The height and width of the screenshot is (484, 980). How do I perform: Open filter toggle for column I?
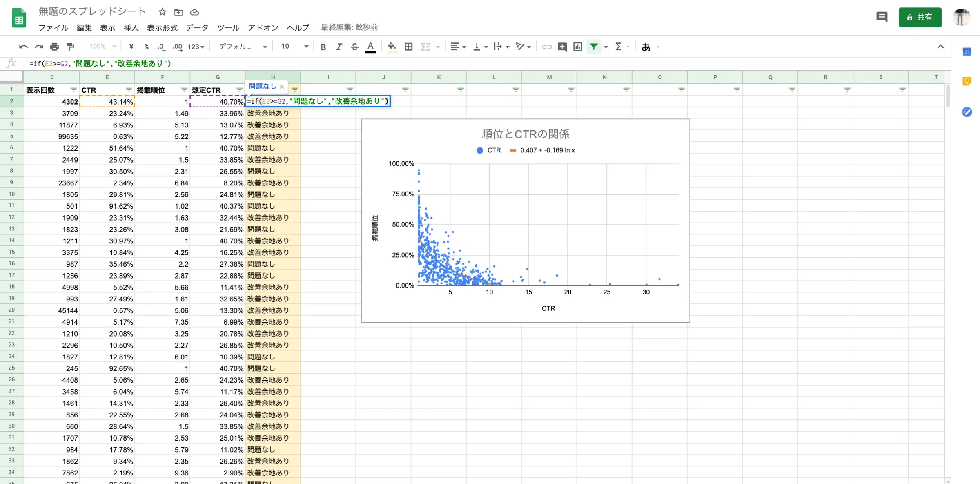[x=350, y=90]
